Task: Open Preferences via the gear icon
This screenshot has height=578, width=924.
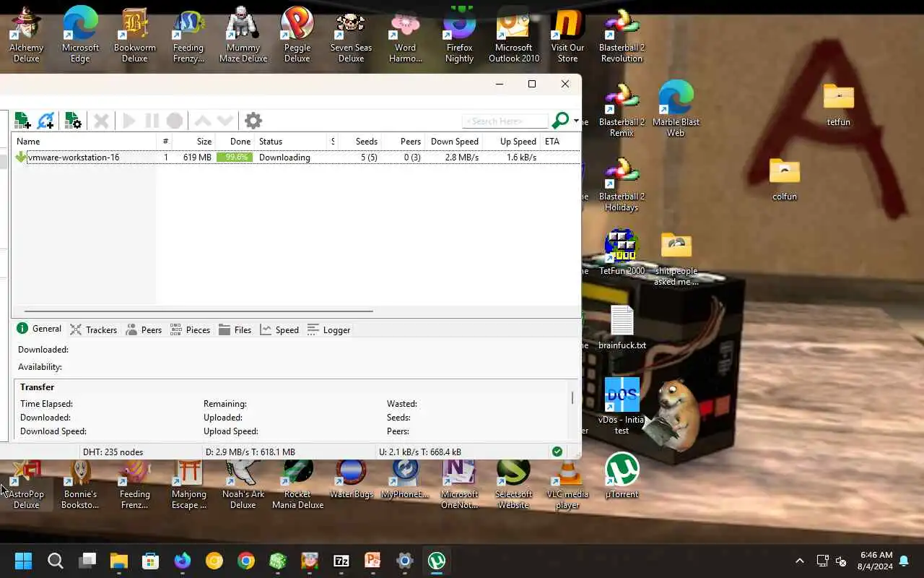Action: point(253,121)
